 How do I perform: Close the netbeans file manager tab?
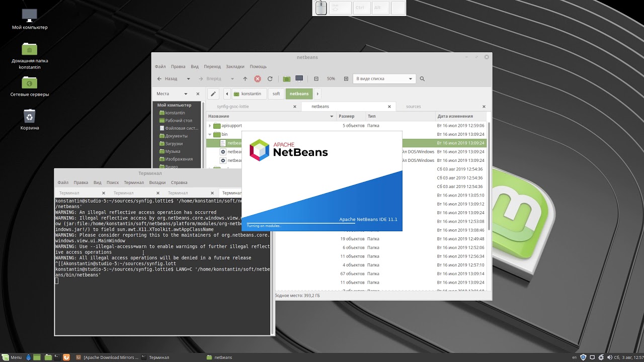pos(389,107)
